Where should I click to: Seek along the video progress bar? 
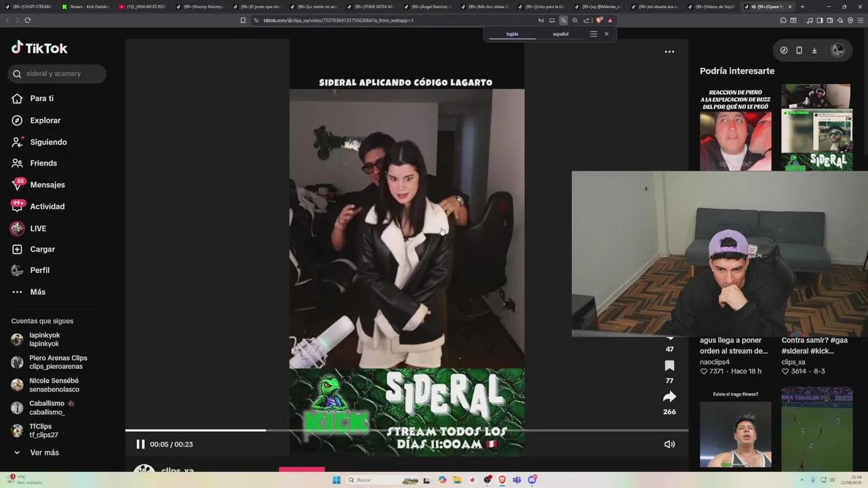click(407, 430)
